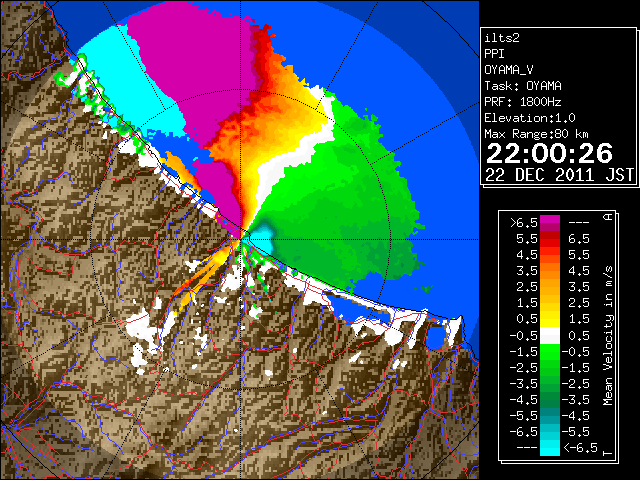Click the "Task: OYAMA" line
The height and width of the screenshot is (480, 640).
click(x=523, y=86)
